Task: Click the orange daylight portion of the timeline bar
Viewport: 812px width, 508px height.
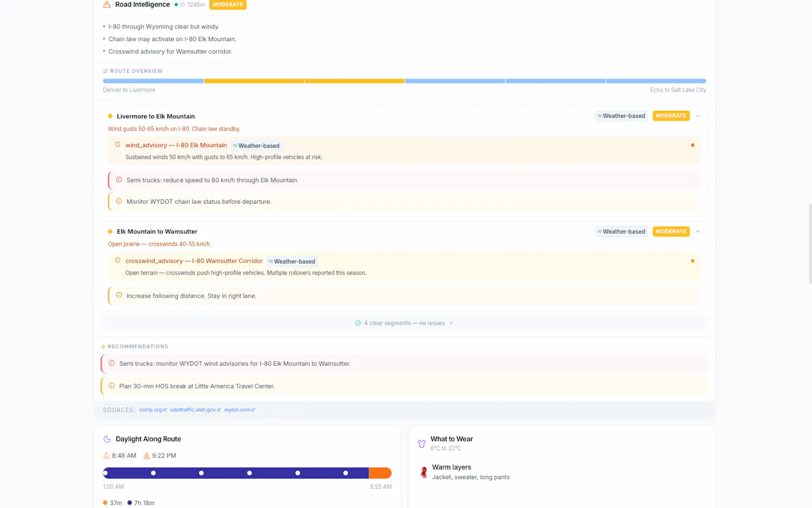Action: pos(380,473)
